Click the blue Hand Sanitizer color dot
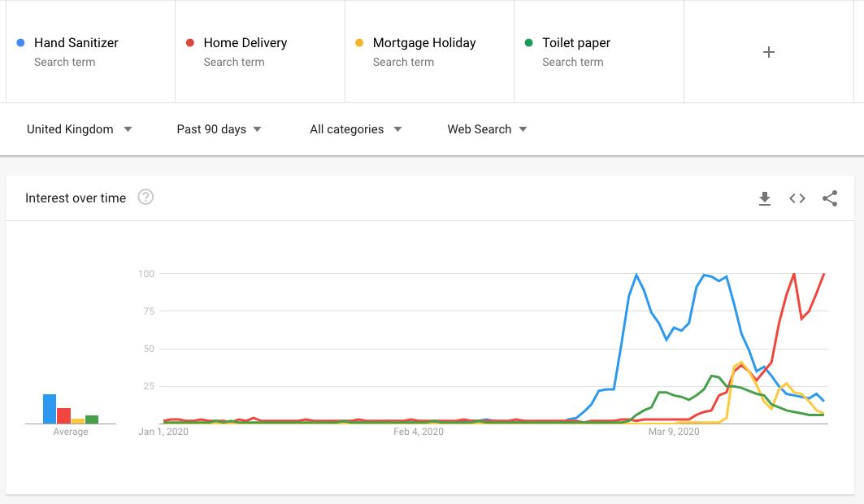Image resolution: width=864 pixels, height=504 pixels. 20,42
